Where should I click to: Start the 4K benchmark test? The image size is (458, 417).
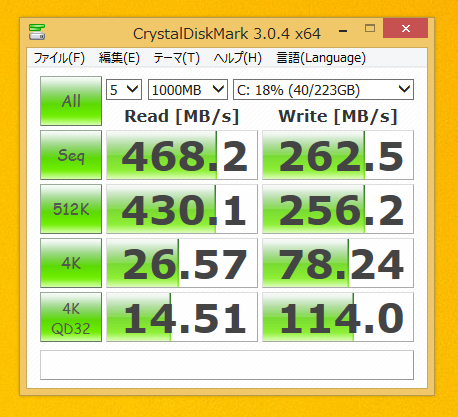(x=71, y=263)
